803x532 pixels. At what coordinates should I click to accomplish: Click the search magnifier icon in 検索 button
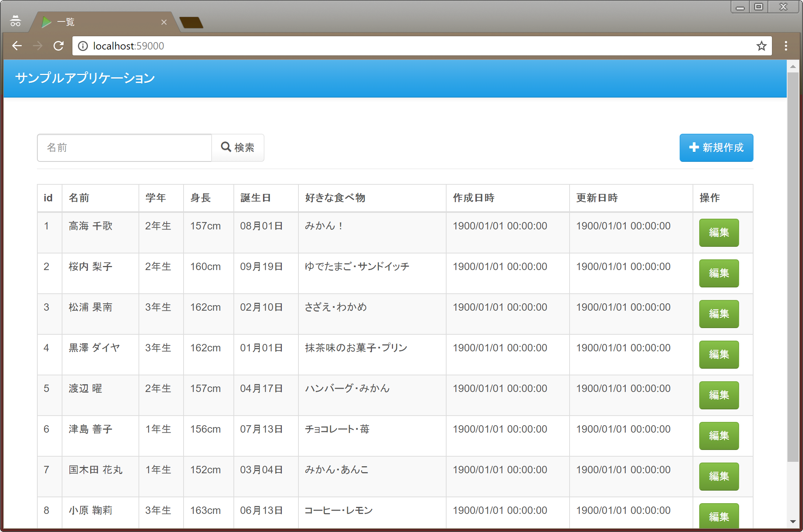pyautogui.click(x=226, y=147)
